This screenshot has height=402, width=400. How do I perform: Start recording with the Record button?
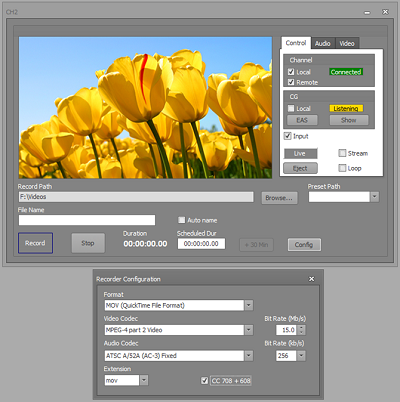coord(35,243)
